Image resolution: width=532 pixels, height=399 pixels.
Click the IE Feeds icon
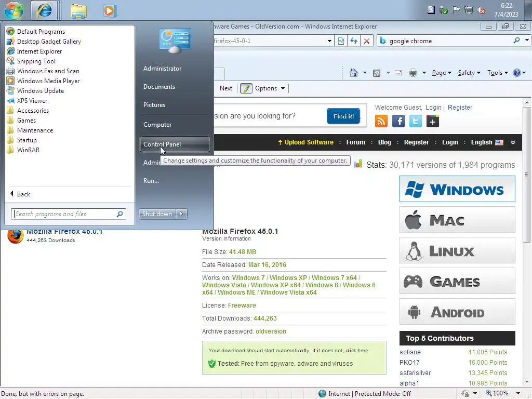coord(377,73)
